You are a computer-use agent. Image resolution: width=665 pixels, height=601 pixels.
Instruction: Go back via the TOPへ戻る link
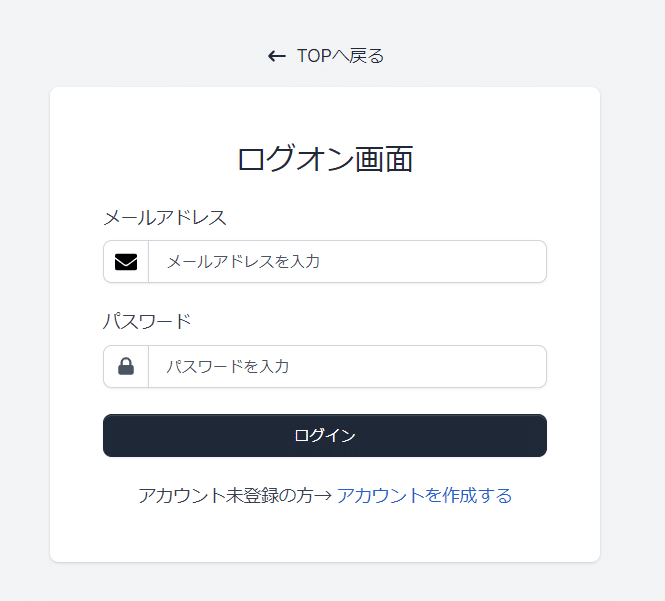pyautogui.click(x=340, y=56)
